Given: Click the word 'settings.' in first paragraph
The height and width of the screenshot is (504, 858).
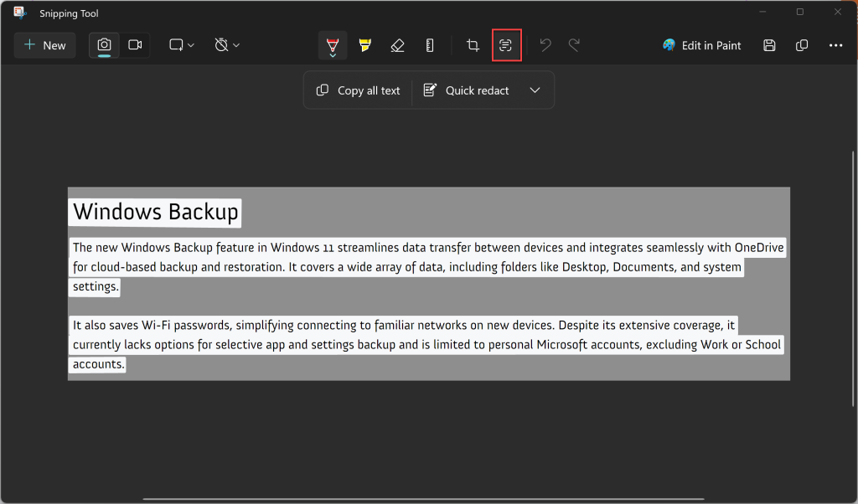Looking at the screenshot, I should pos(96,286).
